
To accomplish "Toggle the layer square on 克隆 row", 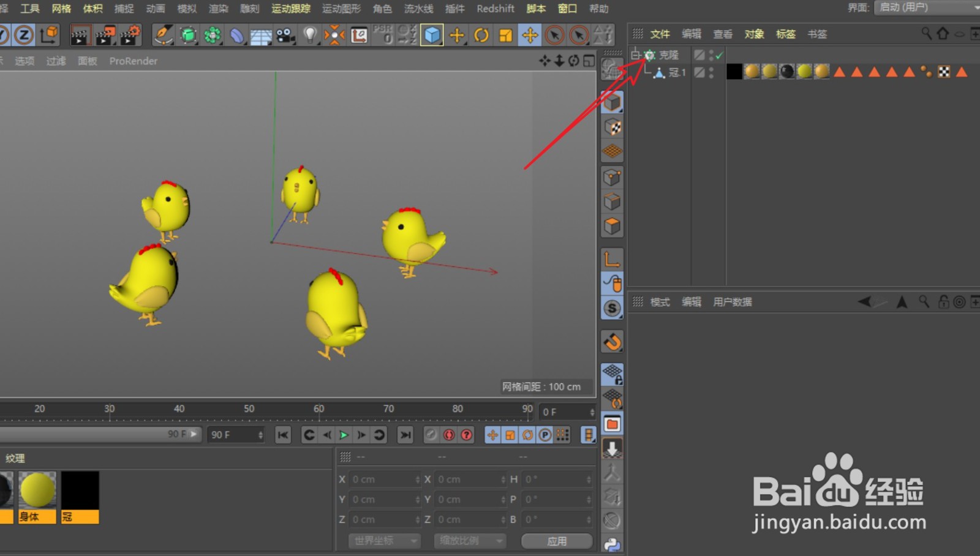I will point(699,55).
